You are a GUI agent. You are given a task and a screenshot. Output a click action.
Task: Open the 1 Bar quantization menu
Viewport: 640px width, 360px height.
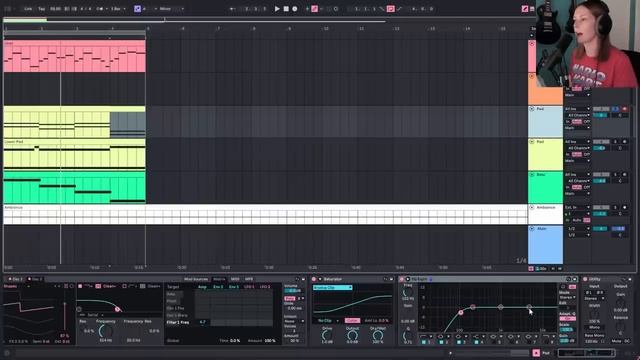[x=118, y=9]
